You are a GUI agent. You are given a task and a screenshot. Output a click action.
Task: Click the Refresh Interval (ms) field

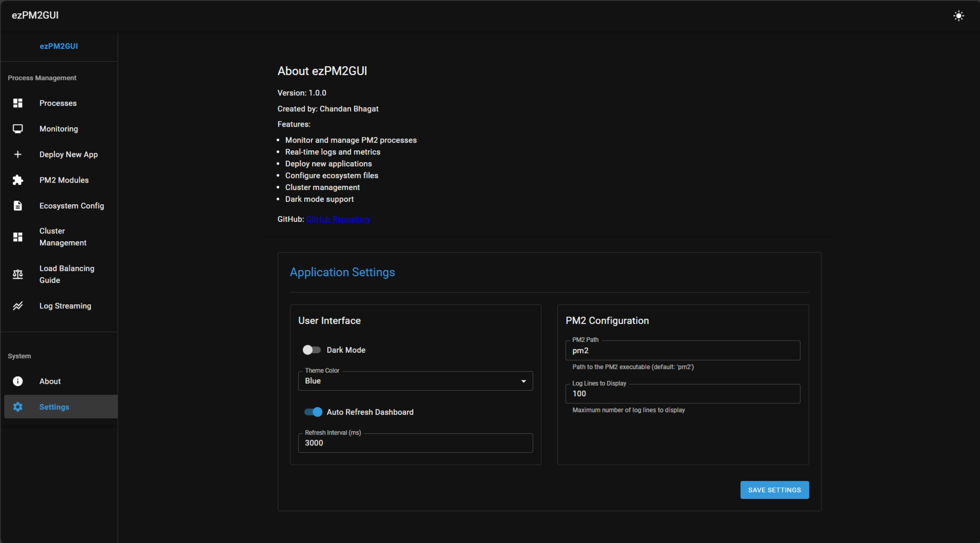pos(416,443)
